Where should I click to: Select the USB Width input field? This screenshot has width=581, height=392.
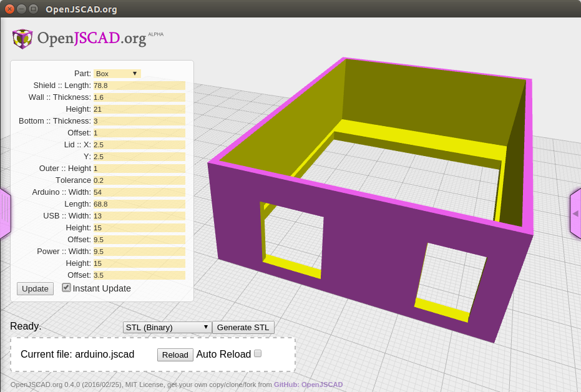tap(139, 216)
